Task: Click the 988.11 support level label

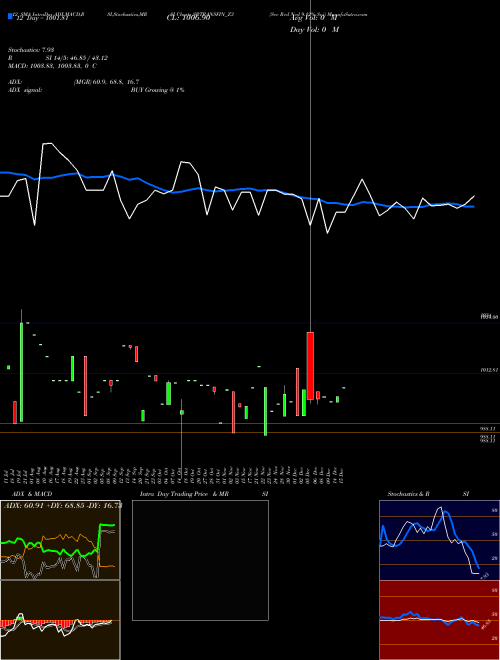Action: click(x=489, y=428)
